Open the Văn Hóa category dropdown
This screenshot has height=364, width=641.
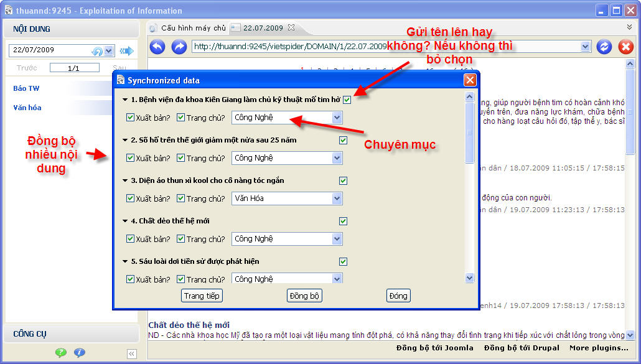[x=337, y=198]
